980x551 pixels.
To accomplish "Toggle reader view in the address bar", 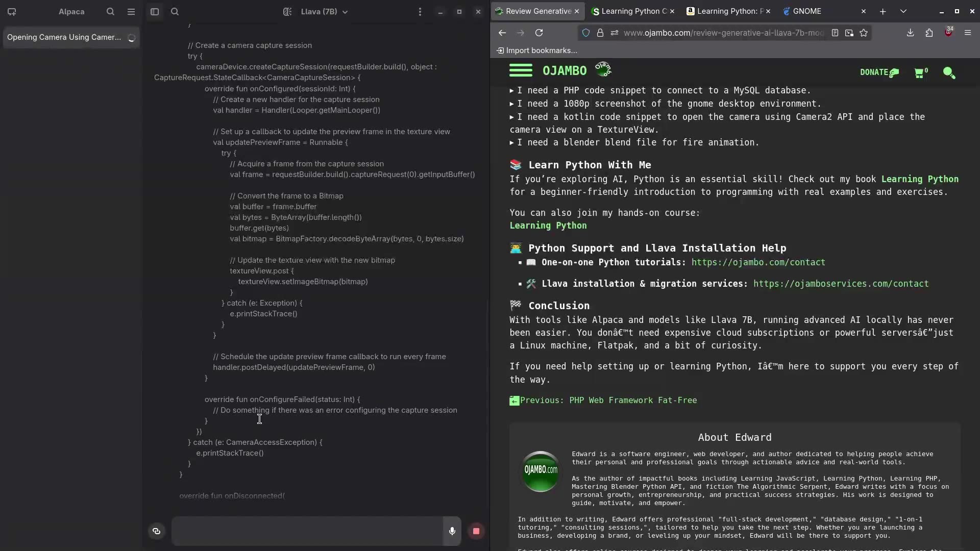I will (x=836, y=33).
